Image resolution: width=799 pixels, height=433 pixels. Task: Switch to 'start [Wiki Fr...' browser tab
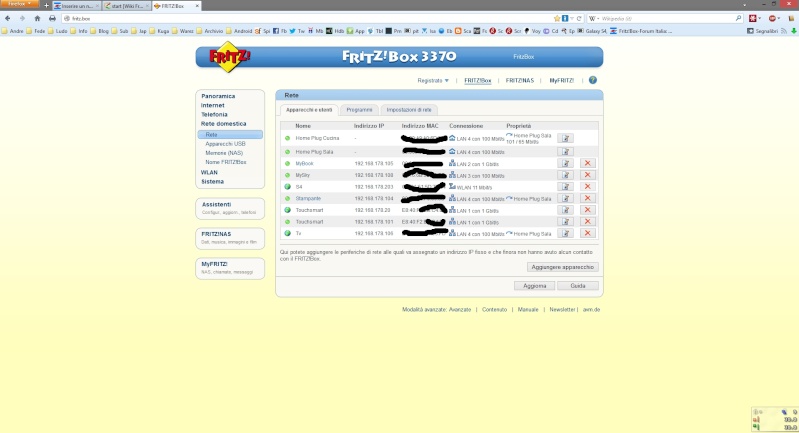coord(126,6)
